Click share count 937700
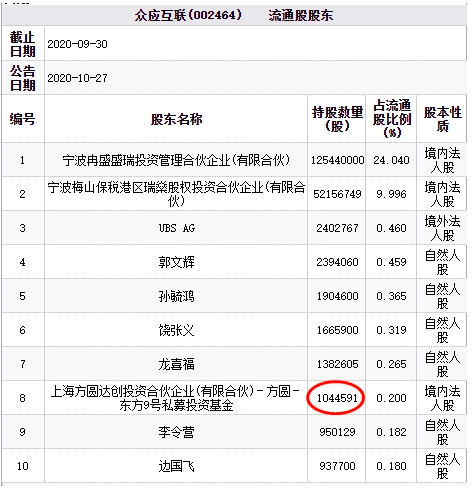 pos(337,466)
